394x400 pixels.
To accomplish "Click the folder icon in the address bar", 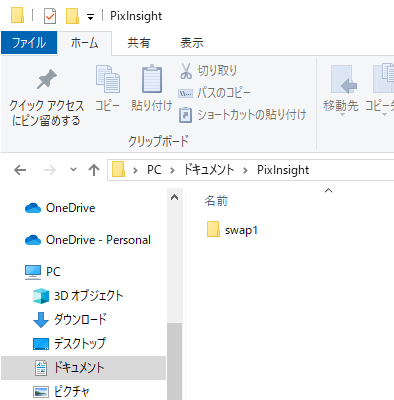I will 118,170.
